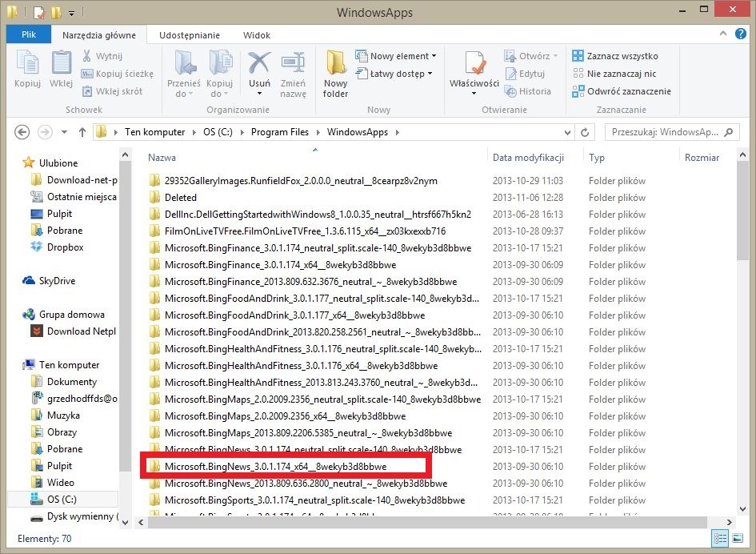Open the help question mark icon
The width and height of the screenshot is (756, 554).
pyautogui.click(x=741, y=34)
